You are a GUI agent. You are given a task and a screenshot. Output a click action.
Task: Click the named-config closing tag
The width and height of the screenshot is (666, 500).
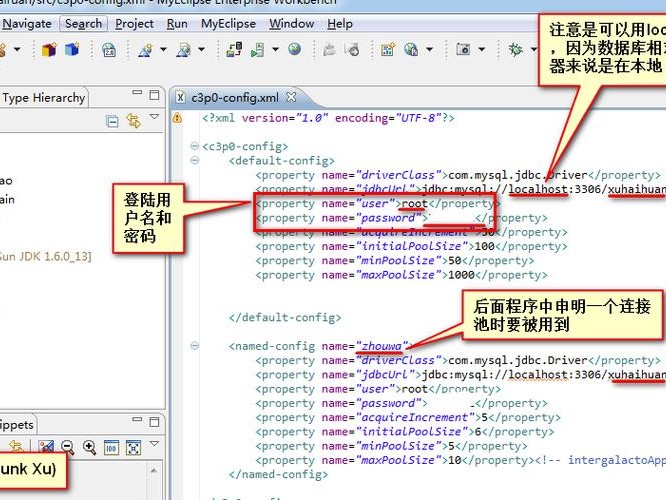[278, 474]
